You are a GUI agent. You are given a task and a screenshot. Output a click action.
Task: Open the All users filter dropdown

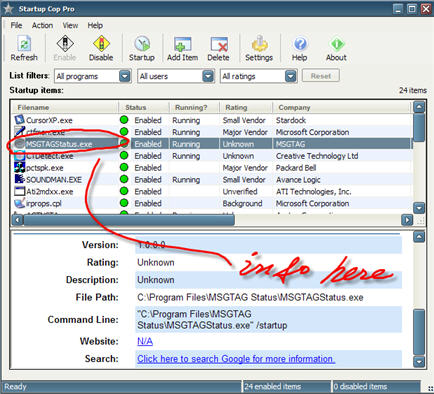(208, 76)
